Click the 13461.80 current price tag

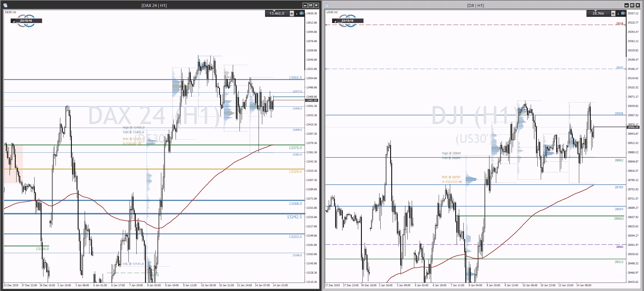(x=311, y=100)
